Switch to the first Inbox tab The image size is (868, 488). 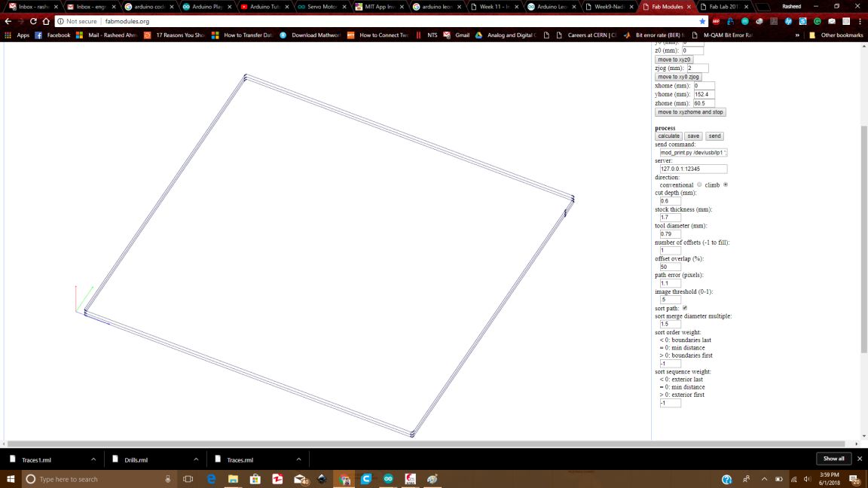pos(32,7)
